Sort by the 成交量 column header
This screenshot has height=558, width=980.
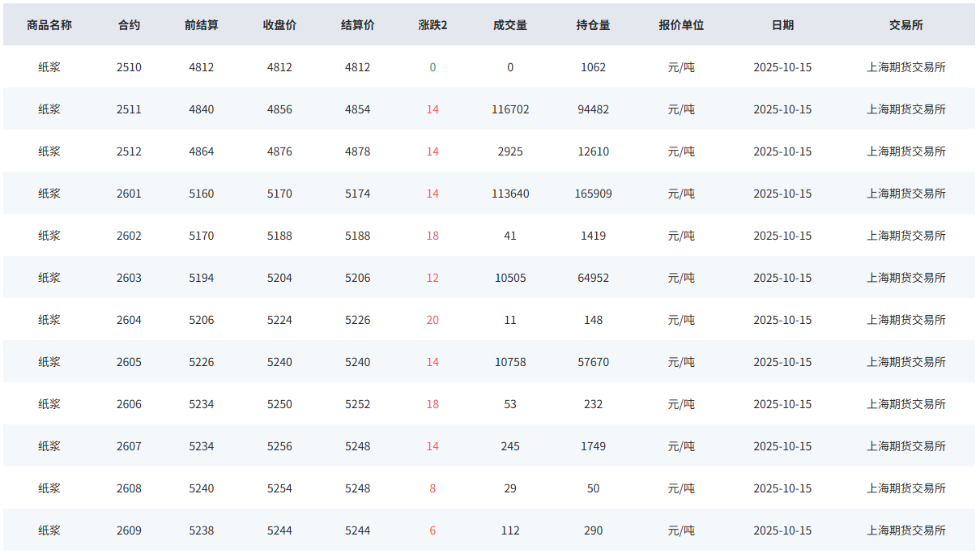(510, 25)
